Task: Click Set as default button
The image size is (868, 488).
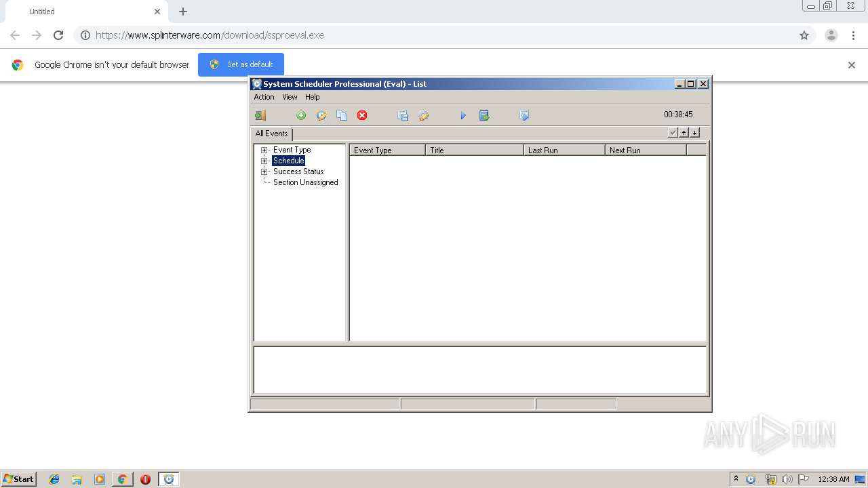Action: click(241, 64)
